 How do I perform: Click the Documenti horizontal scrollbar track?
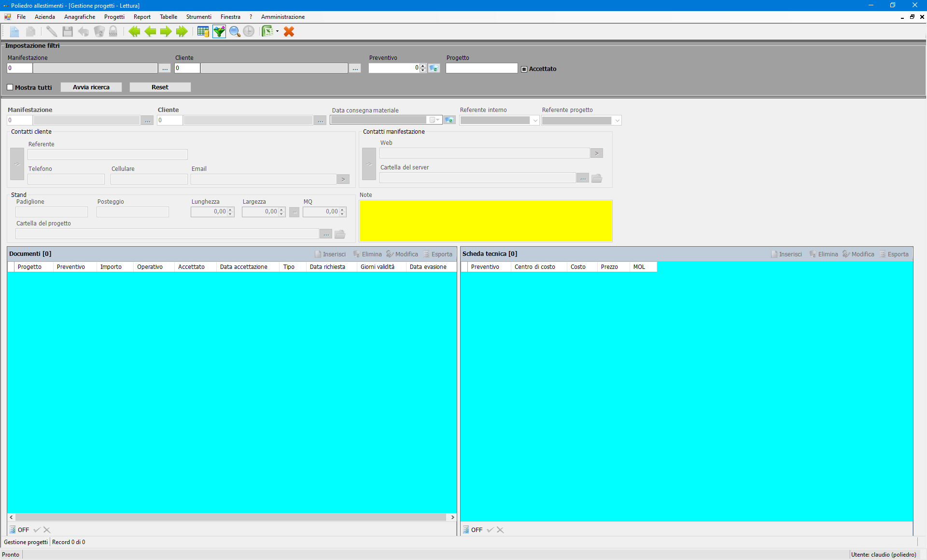(x=231, y=517)
